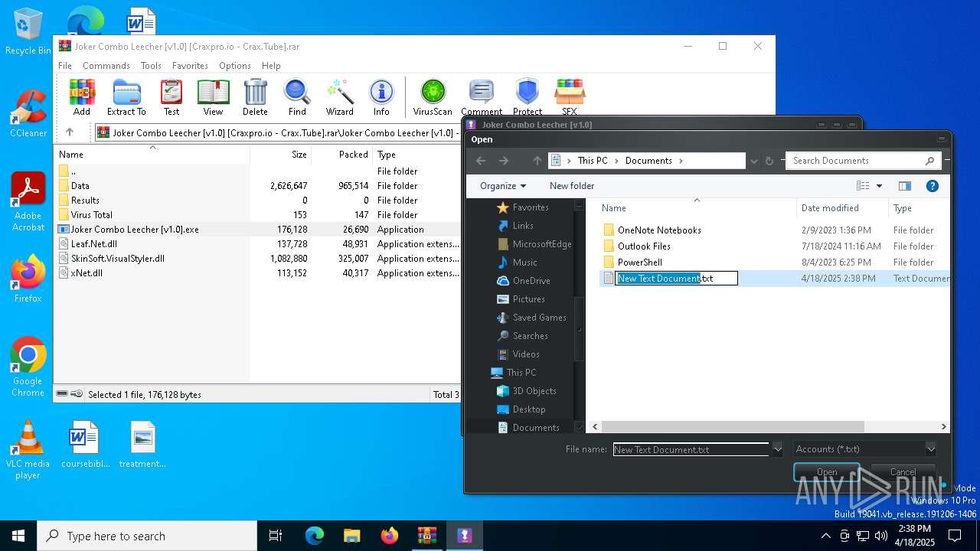
Task: Click the Back arrow in Open dialog
Action: [x=481, y=161]
